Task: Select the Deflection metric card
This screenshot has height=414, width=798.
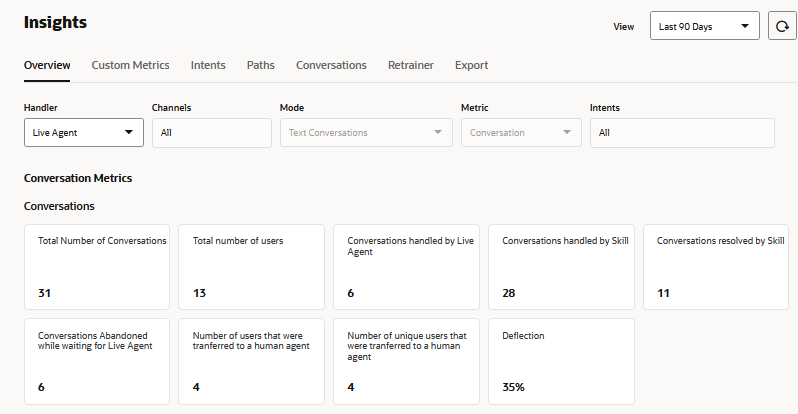Action: pyautogui.click(x=561, y=361)
